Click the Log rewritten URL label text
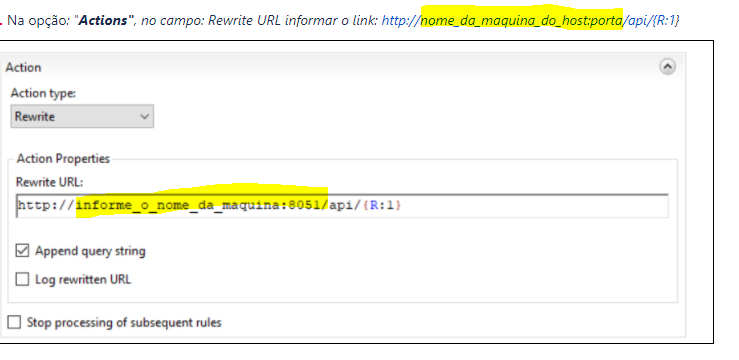 click(x=83, y=279)
